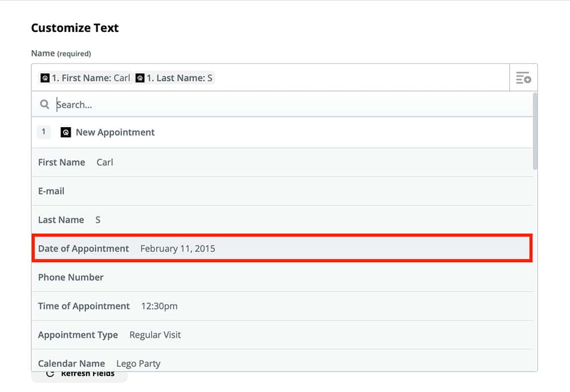The height and width of the screenshot is (392, 570).
Task: Click the insert data icon beside Name field
Action: (x=523, y=78)
